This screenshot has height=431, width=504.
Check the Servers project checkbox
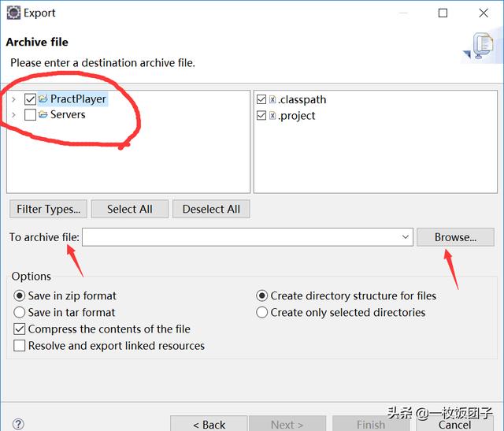point(30,115)
